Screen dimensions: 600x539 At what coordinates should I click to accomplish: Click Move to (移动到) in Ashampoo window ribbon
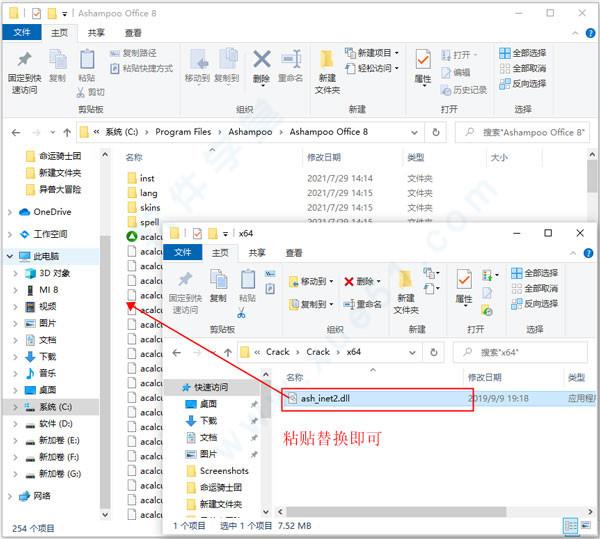197,66
